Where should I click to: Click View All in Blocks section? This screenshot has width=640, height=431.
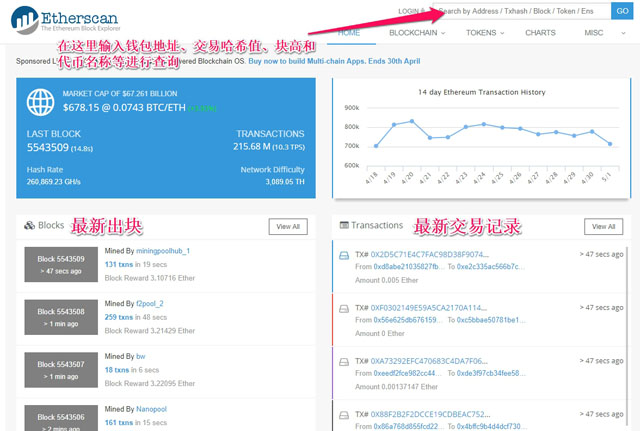coord(288,227)
